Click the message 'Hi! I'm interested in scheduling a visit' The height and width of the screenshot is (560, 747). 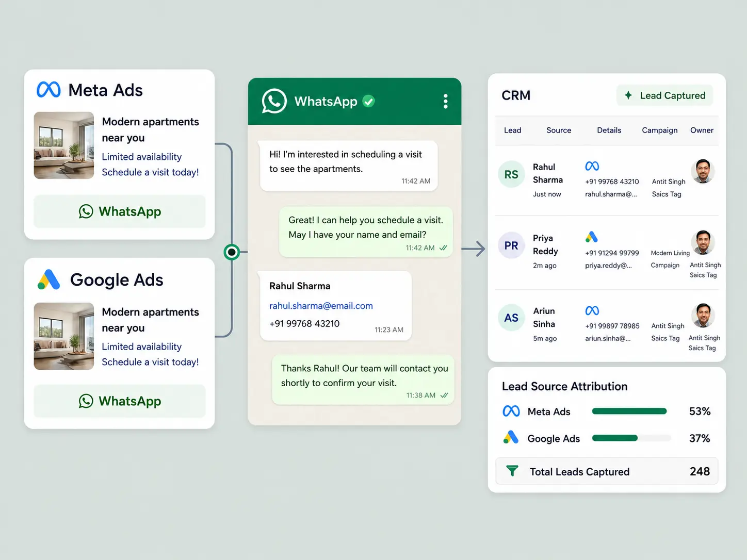click(x=349, y=166)
